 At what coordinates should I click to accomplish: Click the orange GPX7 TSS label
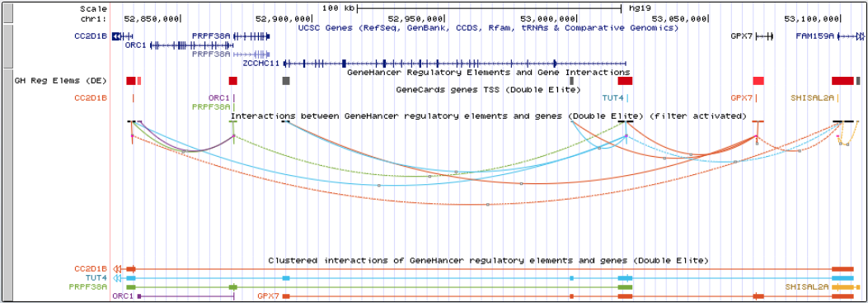click(x=742, y=98)
